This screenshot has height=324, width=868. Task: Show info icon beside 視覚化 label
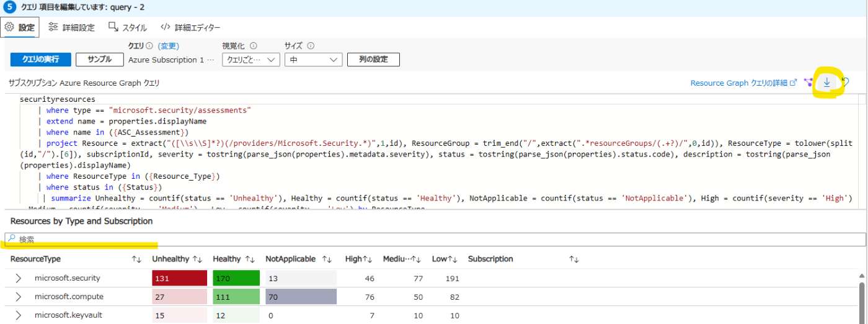pos(254,46)
